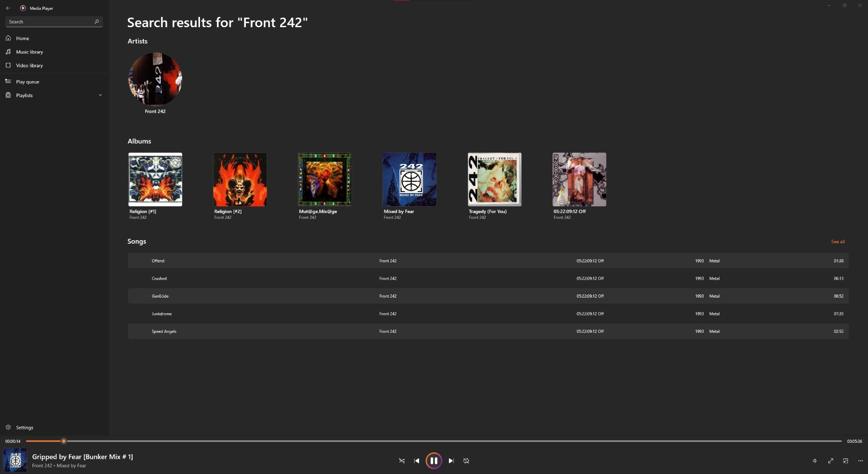Click the elapsed time 00:00:14
Screen dimensions: 868x474
coord(12,441)
